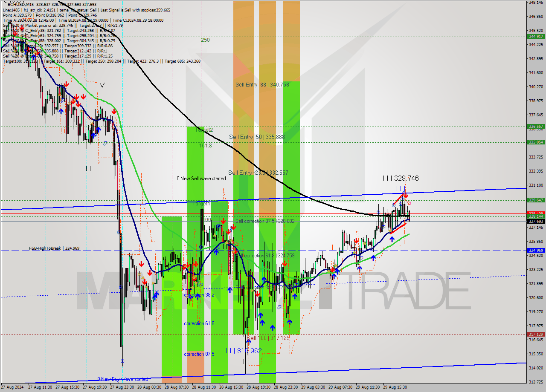Click the red 328.498 price tag
This screenshot has height=392, width=546.
[x=536, y=213]
